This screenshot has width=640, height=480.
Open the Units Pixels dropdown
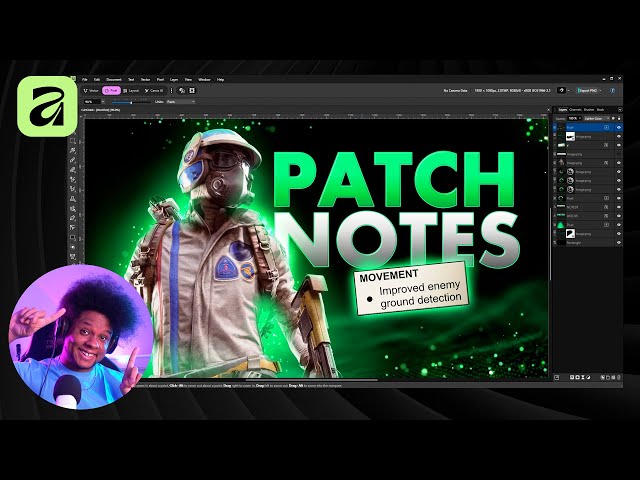tap(180, 102)
